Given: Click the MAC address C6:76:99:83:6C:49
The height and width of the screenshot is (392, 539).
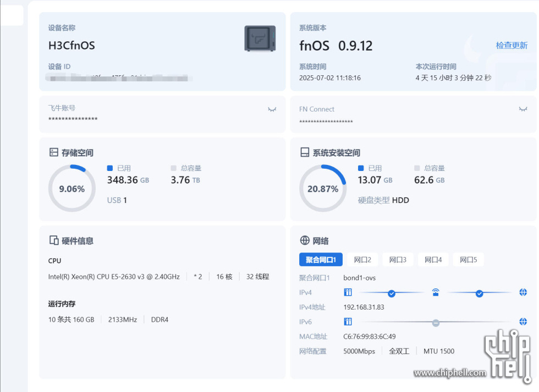Looking at the screenshot, I should click(x=370, y=336).
